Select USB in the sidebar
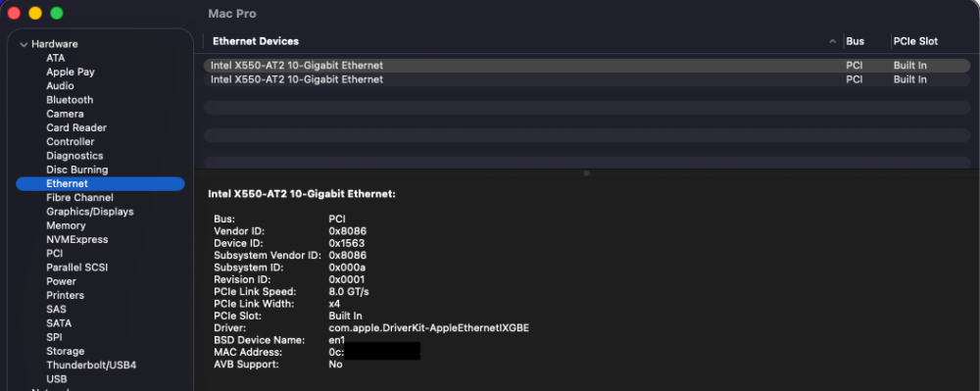This screenshot has height=391, width=980. click(56, 379)
